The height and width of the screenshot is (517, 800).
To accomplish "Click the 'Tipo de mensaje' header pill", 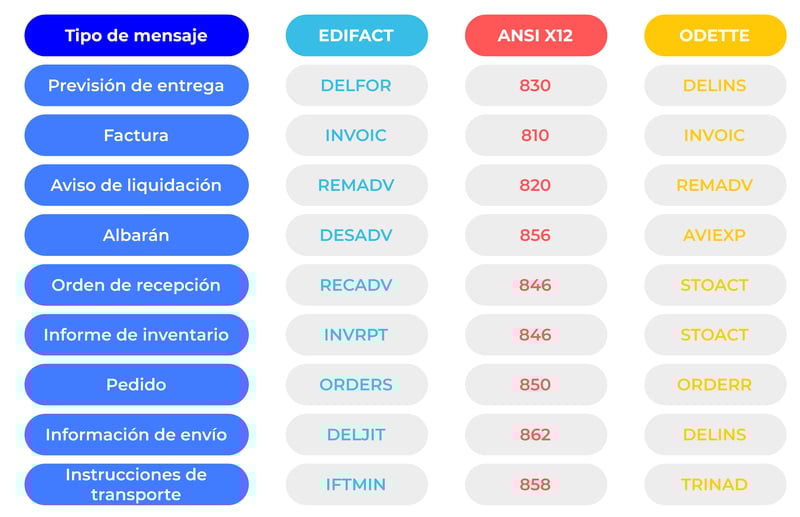I will (136, 35).
